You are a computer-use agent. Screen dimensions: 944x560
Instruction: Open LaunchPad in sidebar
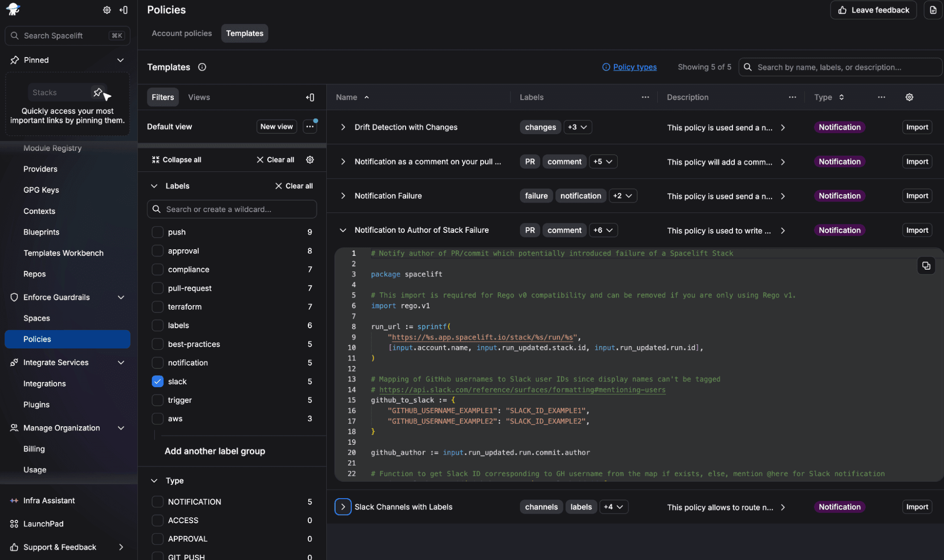click(43, 524)
